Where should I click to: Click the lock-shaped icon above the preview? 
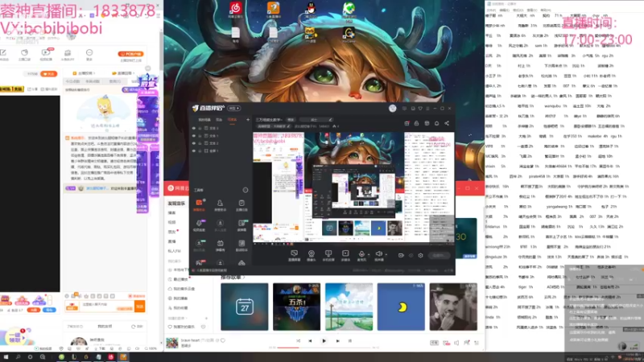tap(416, 123)
